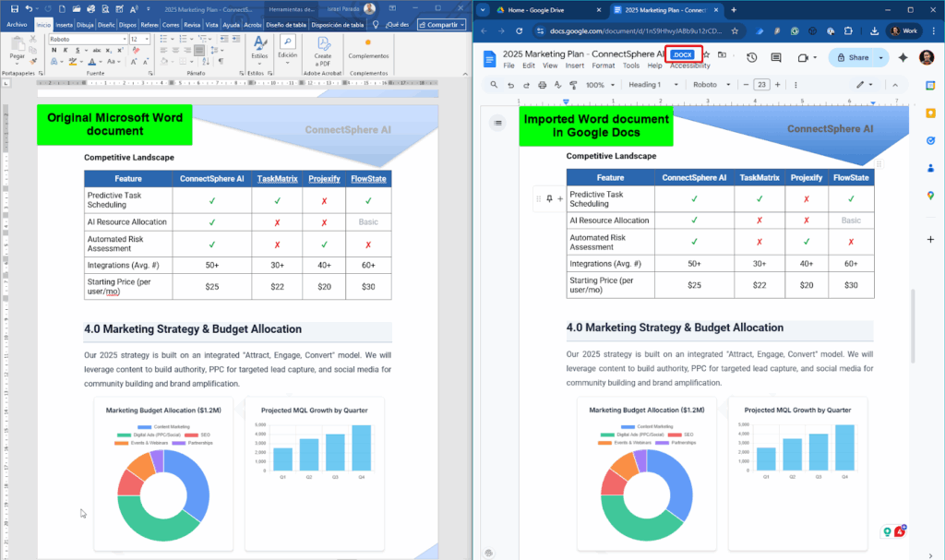Switch to Word's Diseño de tabla tab
Screen dimensions: 945x560
click(286, 25)
